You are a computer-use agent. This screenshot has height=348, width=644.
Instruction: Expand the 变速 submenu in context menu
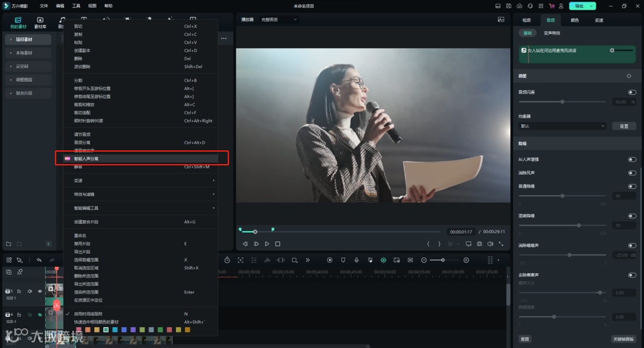tap(141, 181)
